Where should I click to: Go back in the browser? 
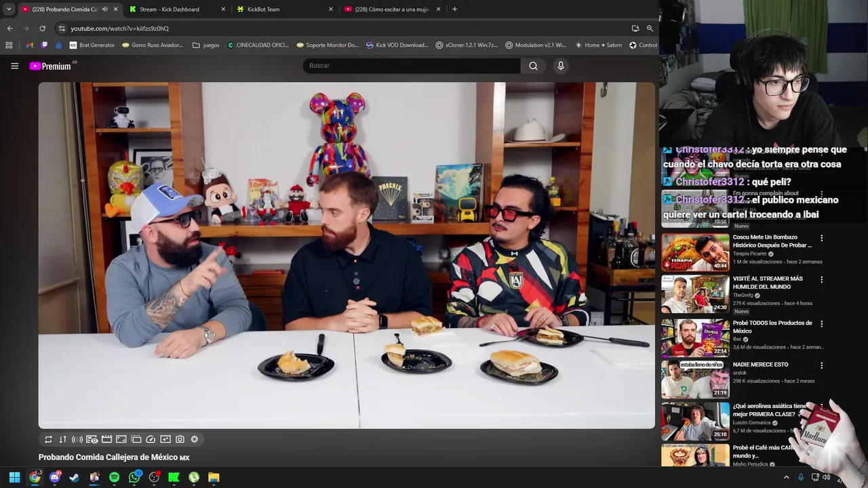point(9,28)
